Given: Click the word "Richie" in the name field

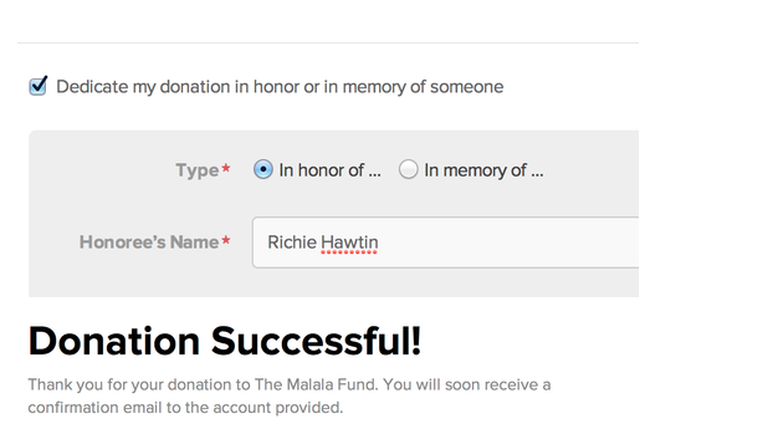Looking at the screenshot, I should point(292,242).
